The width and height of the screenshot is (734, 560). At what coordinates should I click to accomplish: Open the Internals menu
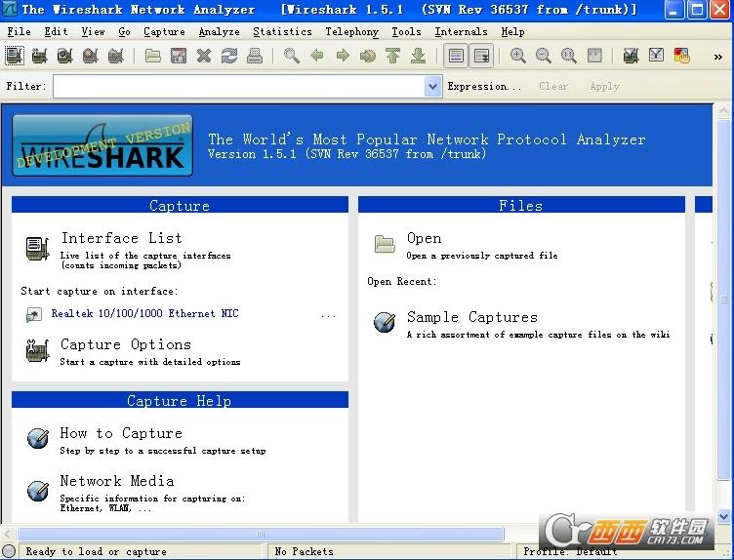click(x=461, y=31)
